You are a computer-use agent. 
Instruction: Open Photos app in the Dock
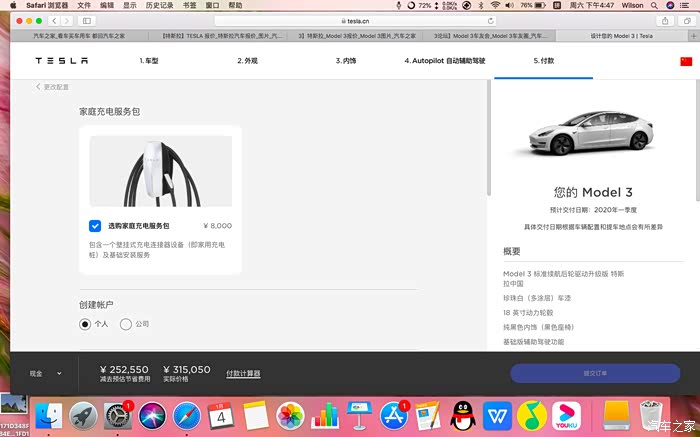[x=290, y=413]
